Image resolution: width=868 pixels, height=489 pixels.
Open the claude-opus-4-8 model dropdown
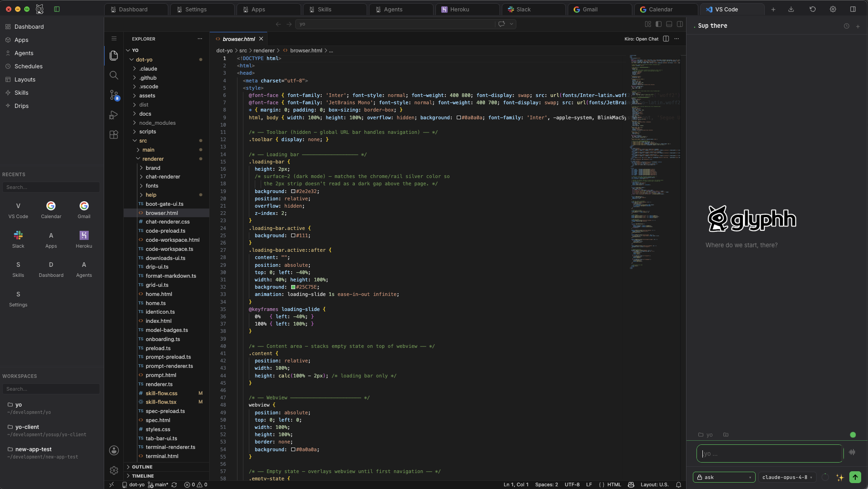787,477
